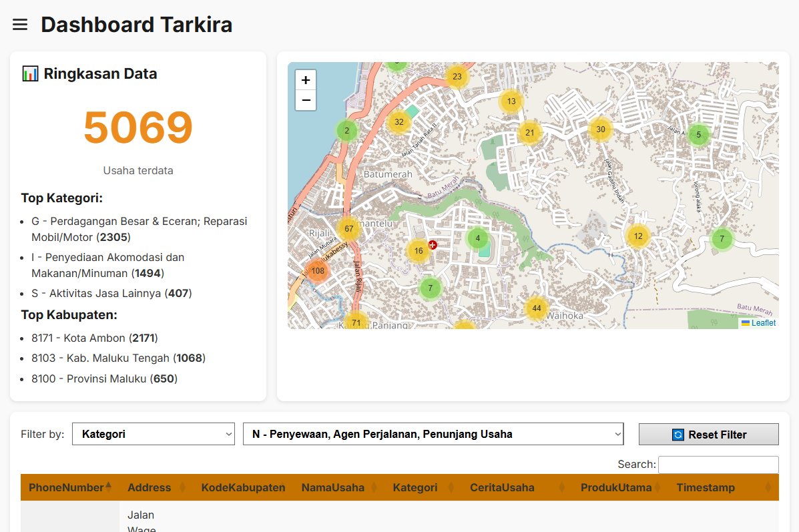Open the 32 marker cluster
Screen dimensions: 799x532
pos(399,122)
